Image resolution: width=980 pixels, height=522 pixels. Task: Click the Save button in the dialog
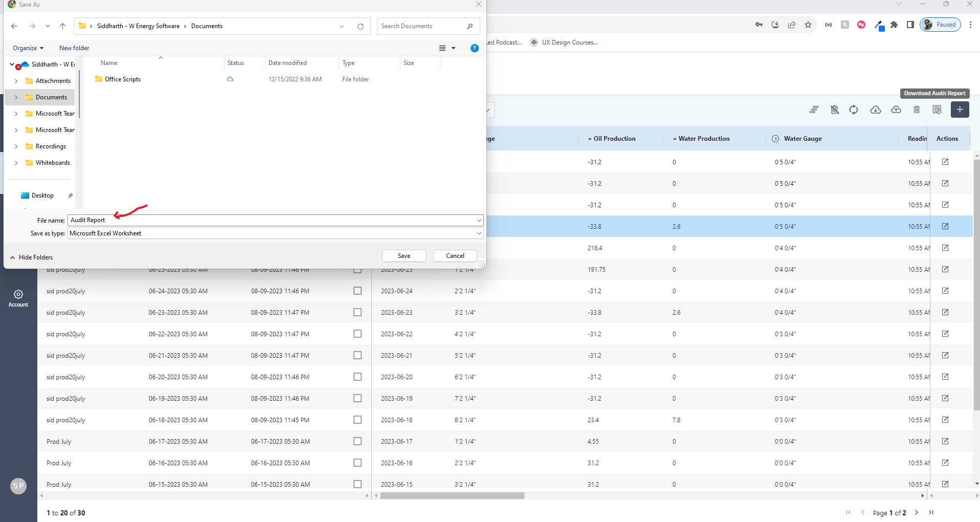pyautogui.click(x=404, y=256)
